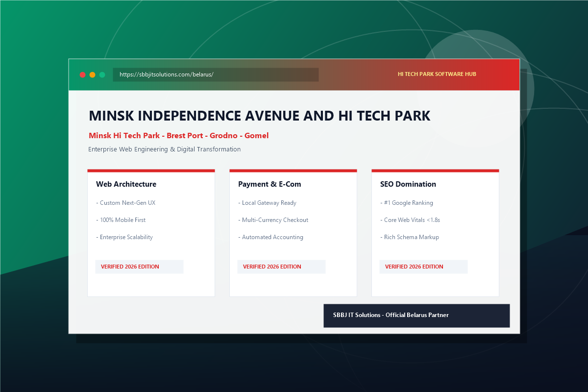Click the Automated Accounting item
Viewport: 588px width, 392px height.
(x=271, y=237)
